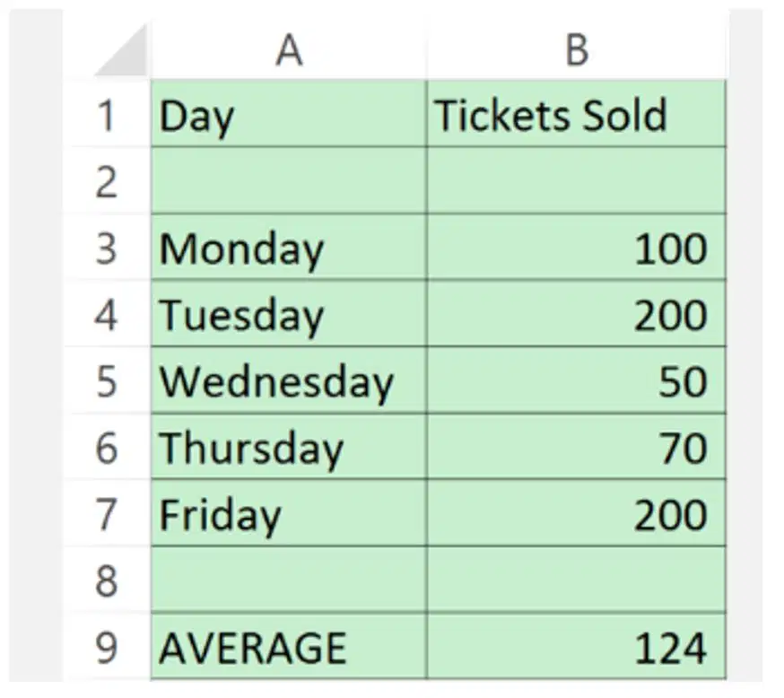The image size is (784, 698).
Task: Click the Select All corner triangle
Action: 121,51
